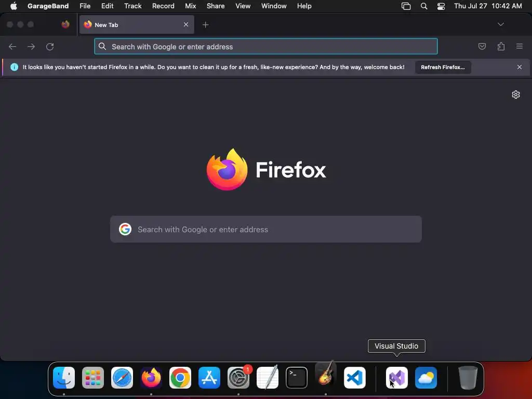
Task: Click the date and time in menu bar
Action: (x=488, y=6)
